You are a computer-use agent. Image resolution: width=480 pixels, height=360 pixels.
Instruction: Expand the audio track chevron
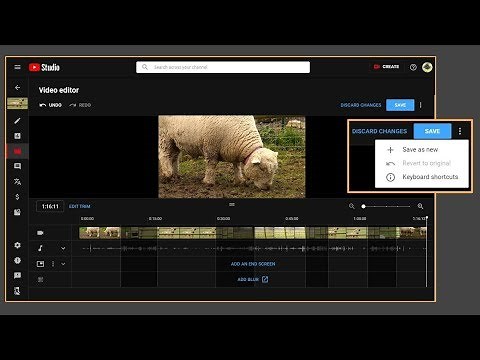[63, 248]
